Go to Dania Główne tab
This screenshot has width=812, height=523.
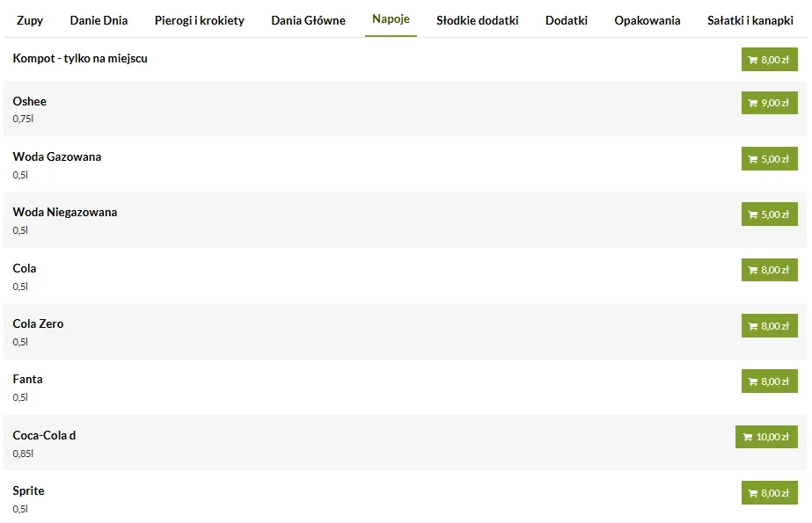point(308,20)
